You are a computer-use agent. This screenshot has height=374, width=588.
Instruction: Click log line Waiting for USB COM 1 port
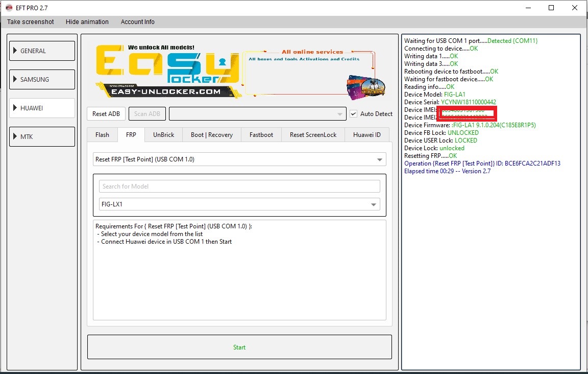(x=471, y=41)
